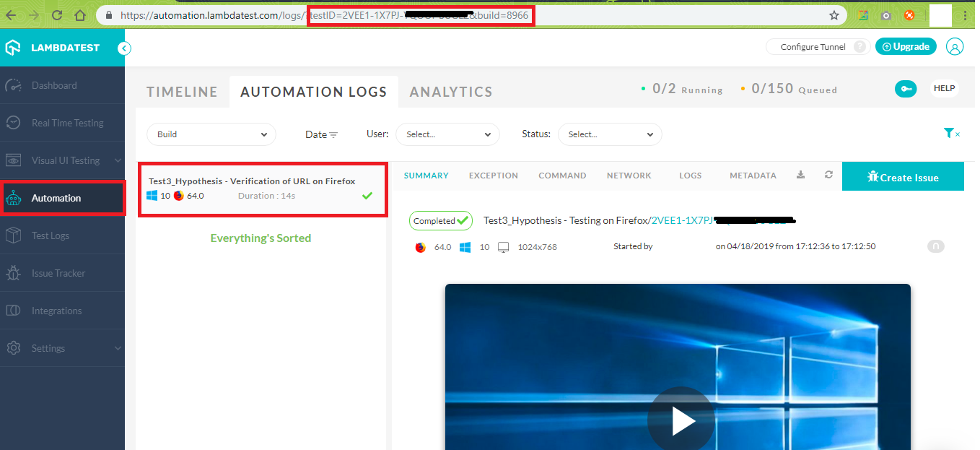Click the download logs icon
Image resolution: width=980 pixels, height=450 pixels.
800,175
